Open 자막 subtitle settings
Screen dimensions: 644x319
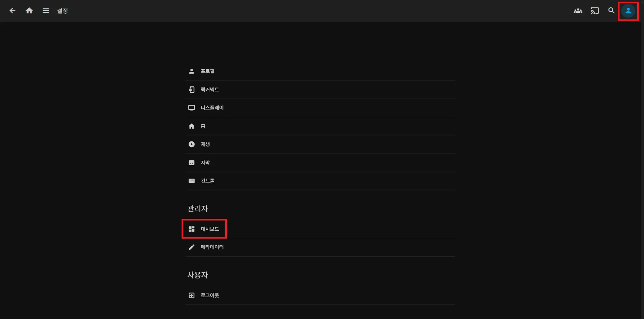pyautogui.click(x=205, y=163)
